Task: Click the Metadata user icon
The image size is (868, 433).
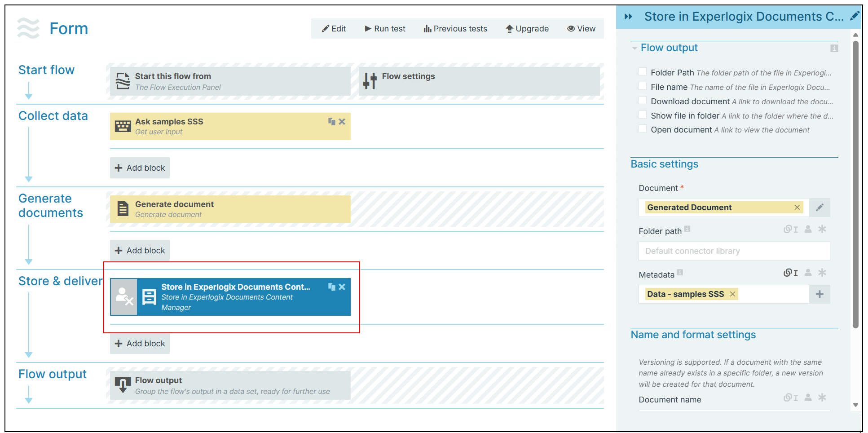Action: point(808,273)
